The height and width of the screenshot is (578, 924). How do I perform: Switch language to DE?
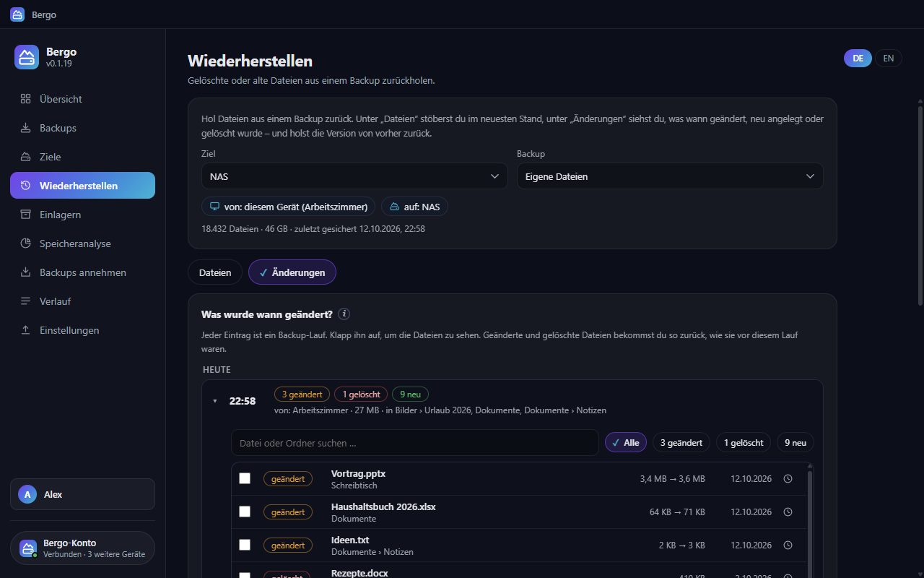tap(858, 59)
